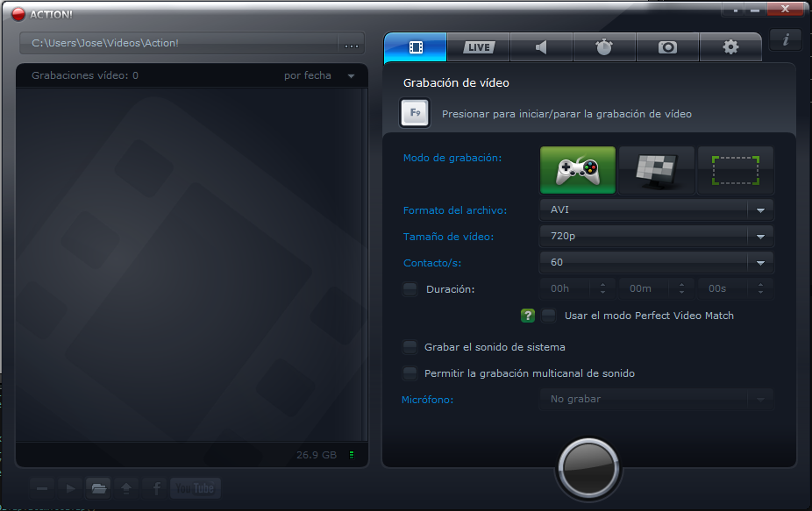Click the green disk space indicator

(352, 455)
